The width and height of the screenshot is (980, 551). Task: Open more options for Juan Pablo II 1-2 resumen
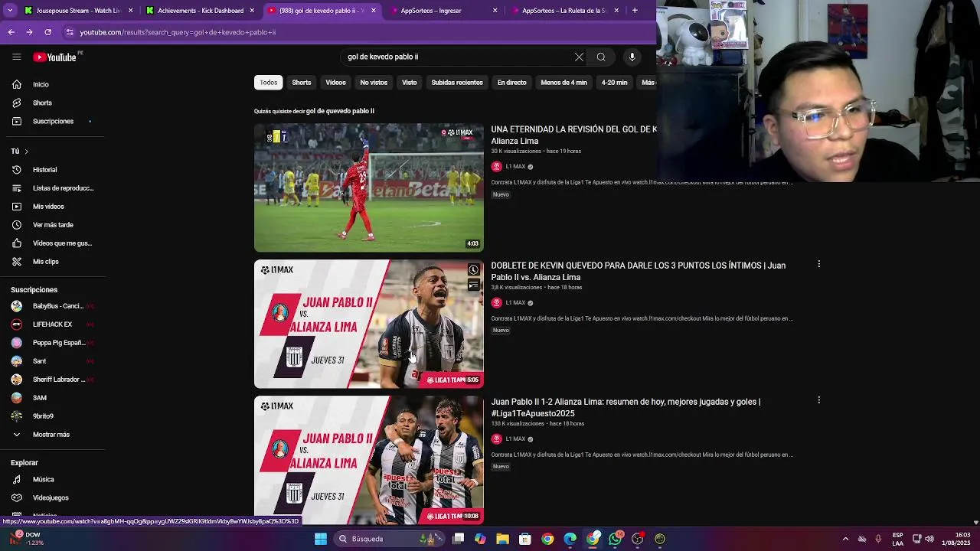click(818, 400)
